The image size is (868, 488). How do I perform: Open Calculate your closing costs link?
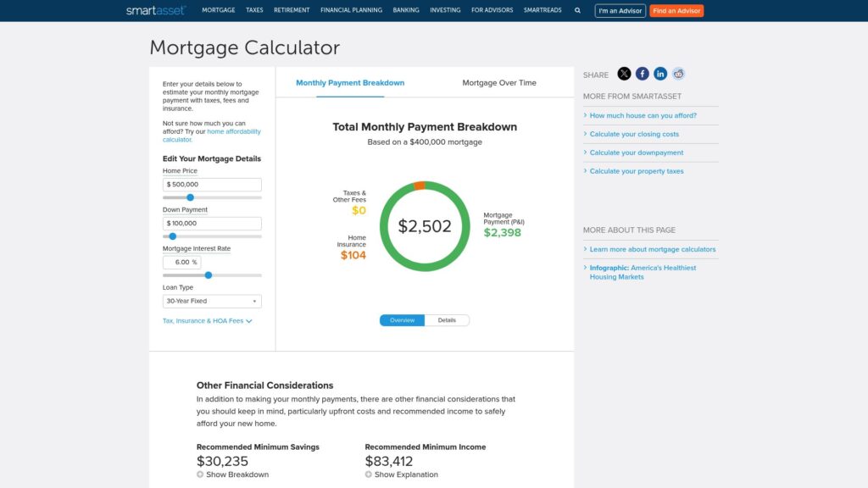pyautogui.click(x=634, y=135)
